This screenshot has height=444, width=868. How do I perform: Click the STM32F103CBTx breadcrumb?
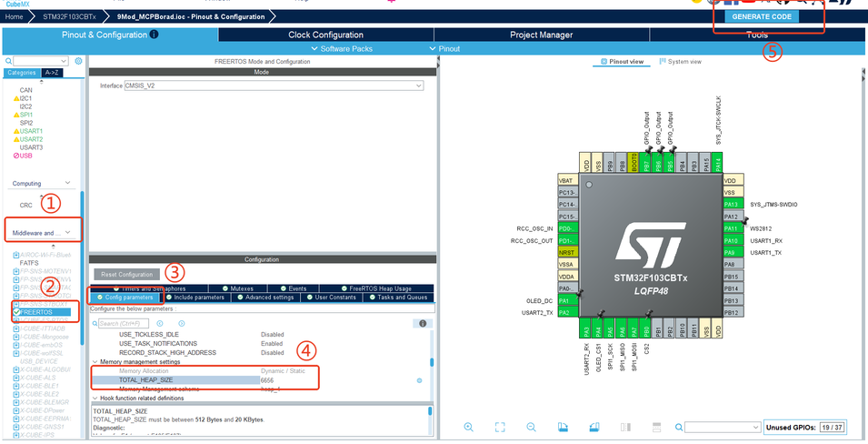pos(69,16)
